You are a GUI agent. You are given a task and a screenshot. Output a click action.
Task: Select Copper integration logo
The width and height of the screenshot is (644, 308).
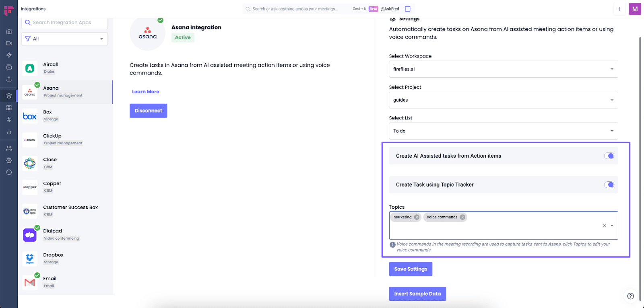pos(30,187)
